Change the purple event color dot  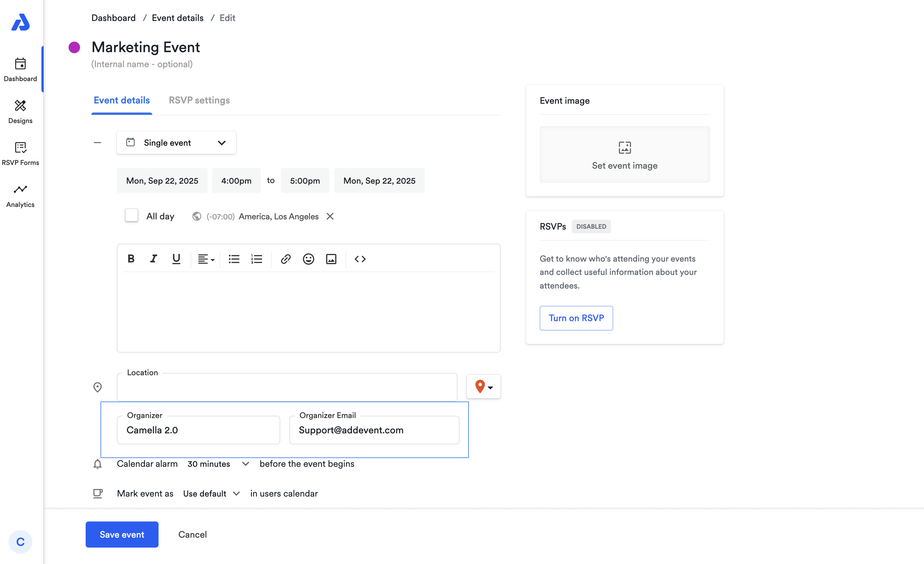[x=74, y=47]
